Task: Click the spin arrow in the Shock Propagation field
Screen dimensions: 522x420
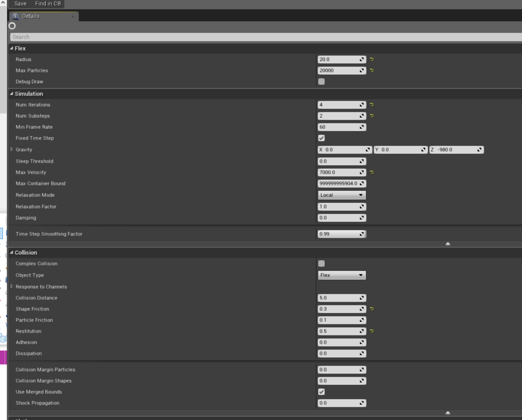Action: point(362,403)
